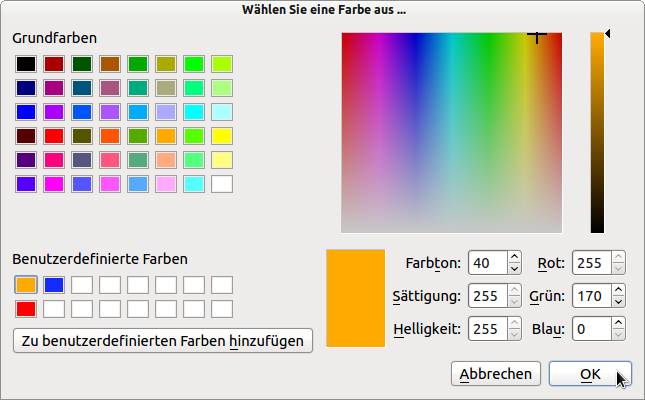645x400 pixels.
Task: Increase the Farbton value with up arrow
Action: (514, 258)
